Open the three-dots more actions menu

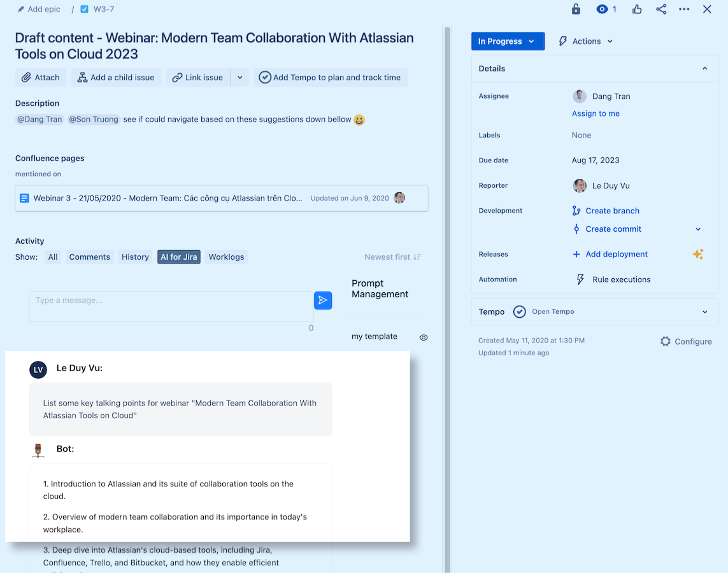pyautogui.click(x=684, y=9)
